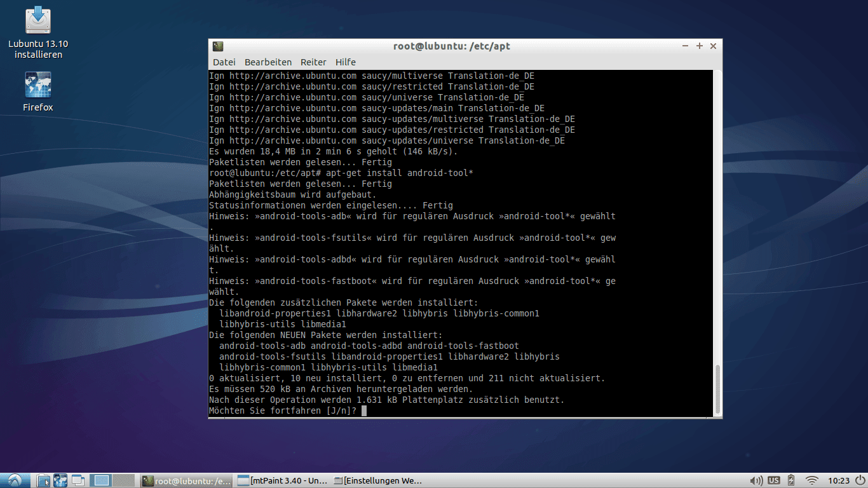The width and height of the screenshot is (868, 488).
Task: Click the clock showing 10:23
Action: [839, 480]
